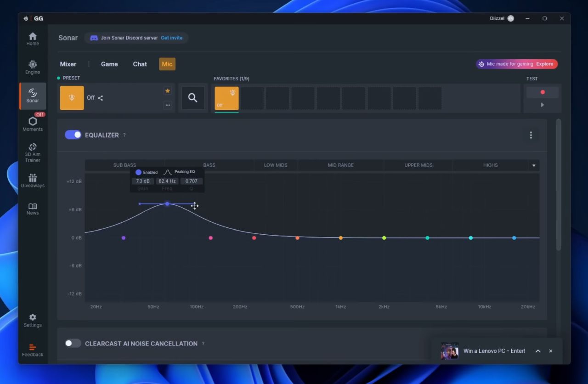Switch to the Chat tab

140,64
